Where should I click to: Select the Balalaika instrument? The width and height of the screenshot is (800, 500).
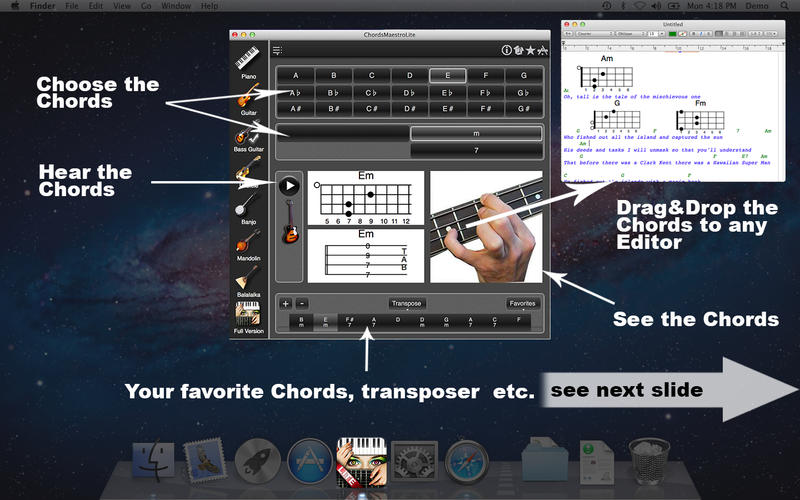[248, 281]
